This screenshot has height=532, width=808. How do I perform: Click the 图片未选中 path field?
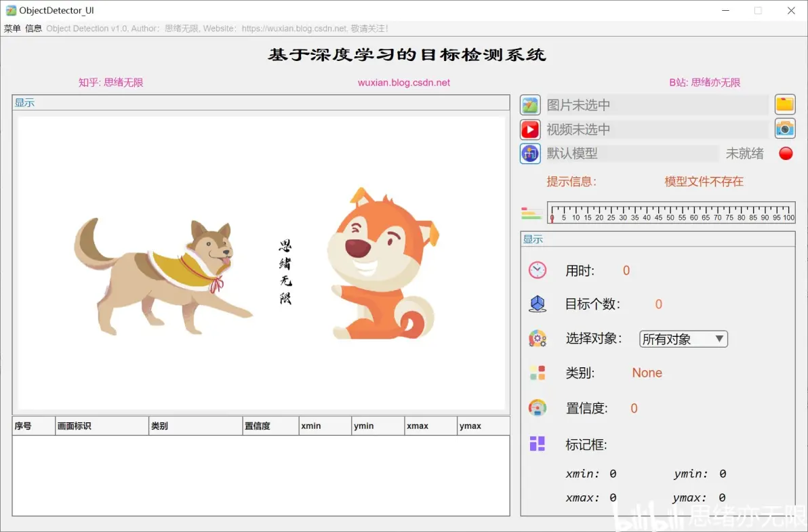[x=657, y=105]
